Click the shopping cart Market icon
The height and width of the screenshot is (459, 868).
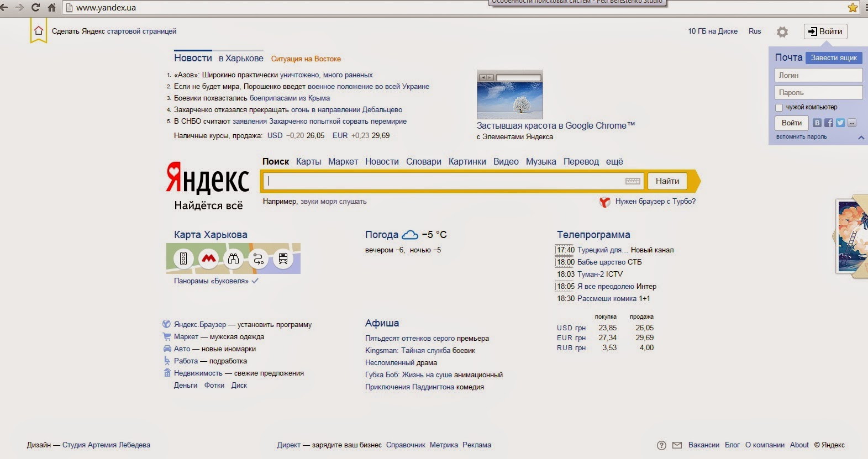coord(167,336)
